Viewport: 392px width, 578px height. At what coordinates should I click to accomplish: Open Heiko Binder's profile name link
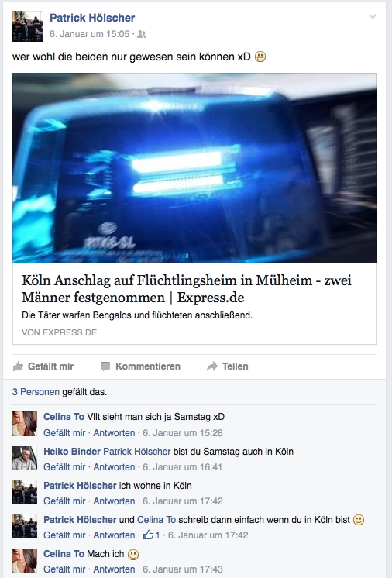click(72, 452)
